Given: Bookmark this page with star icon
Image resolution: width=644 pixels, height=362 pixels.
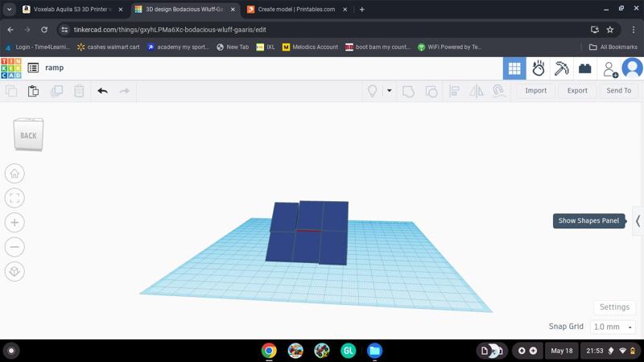Looking at the screenshot, I should point(610,30).
